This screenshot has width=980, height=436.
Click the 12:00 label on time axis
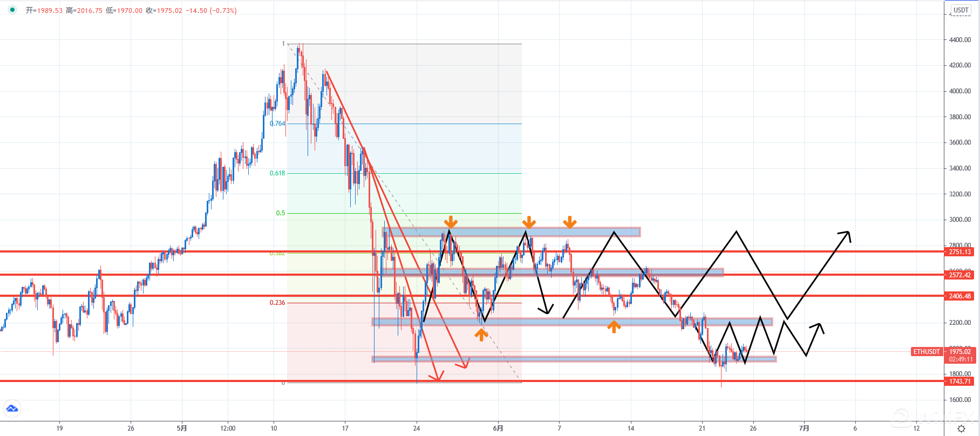(x=228, y=428)
